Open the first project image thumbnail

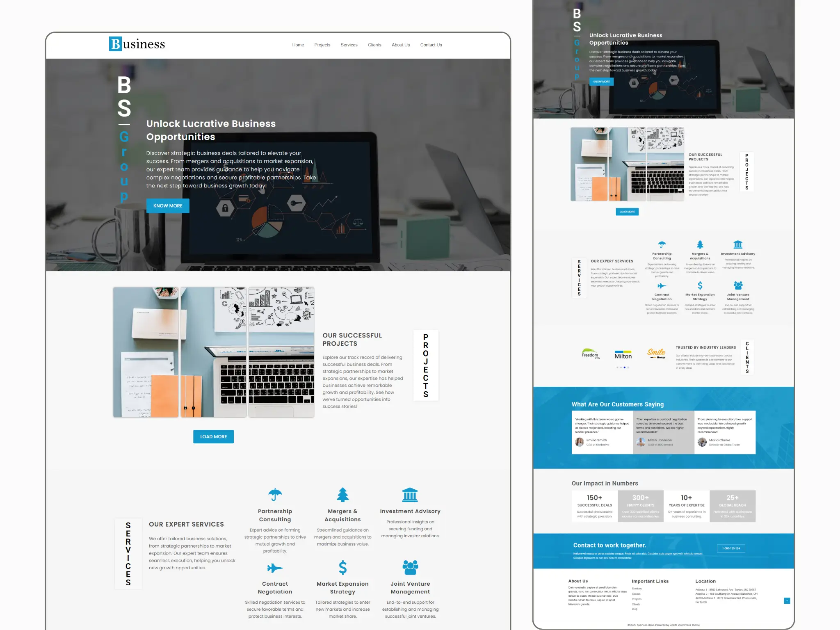pos(146,352)
